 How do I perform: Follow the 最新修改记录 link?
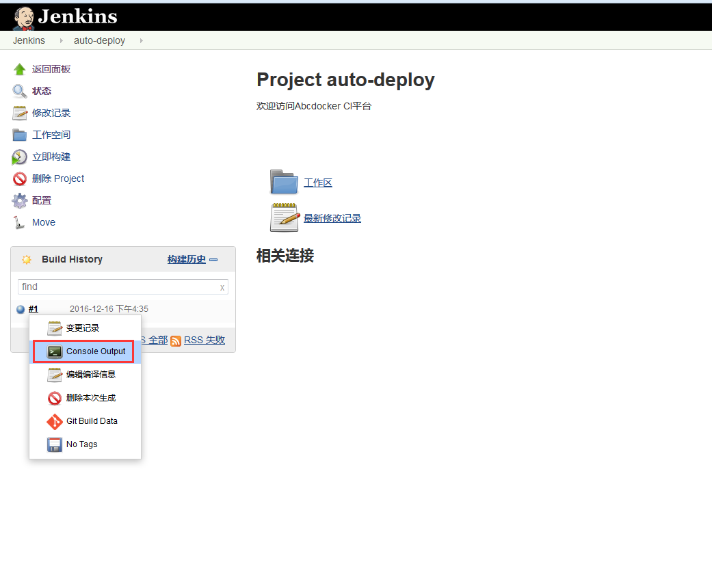click(332, 217)
